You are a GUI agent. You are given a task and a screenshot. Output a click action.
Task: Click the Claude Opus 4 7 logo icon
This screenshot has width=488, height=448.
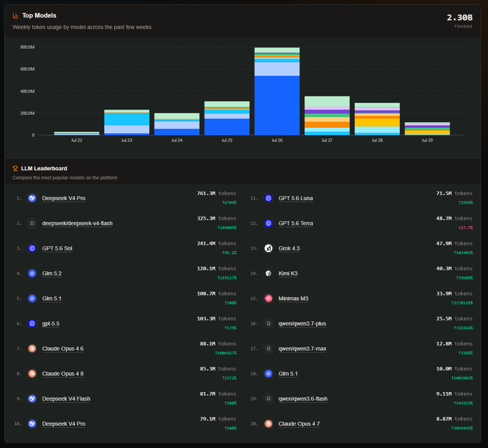coord(268,424)
